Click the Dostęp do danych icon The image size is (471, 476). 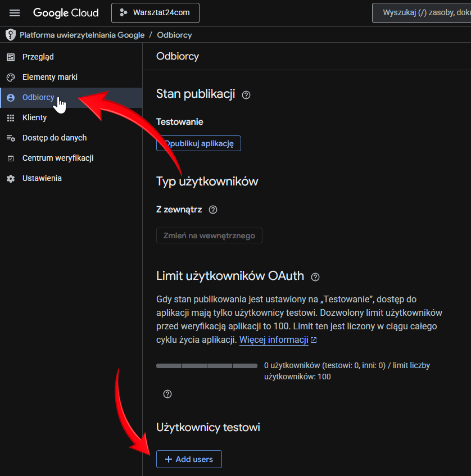coord(10,138)
